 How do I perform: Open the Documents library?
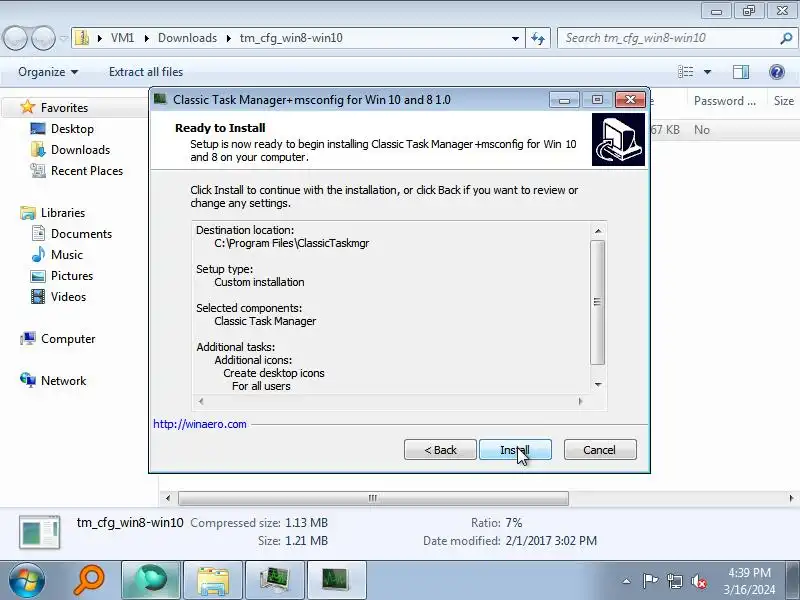[81, 233]
